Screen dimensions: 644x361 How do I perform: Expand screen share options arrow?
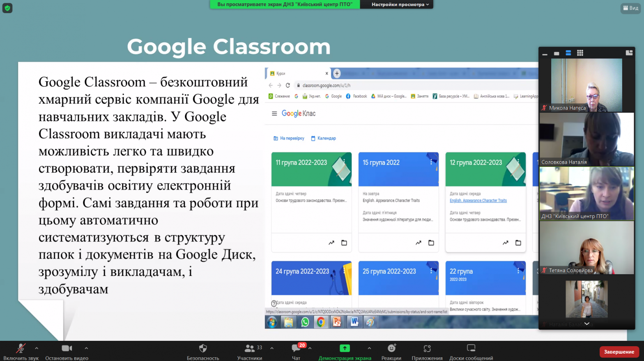(369, 348)
